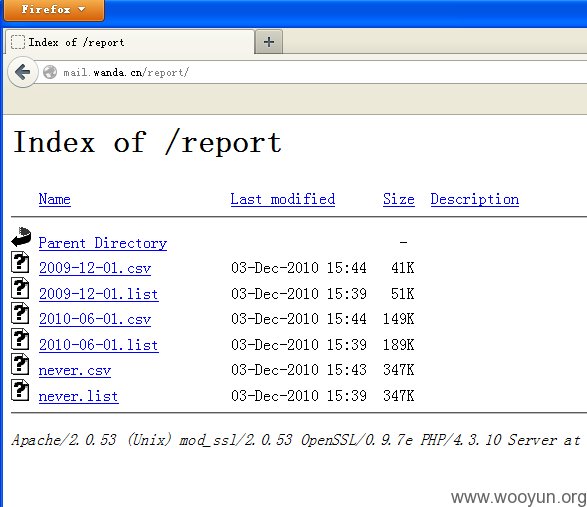The height and width of the screenshot is (507, 587).
Task: Click unknown-file icon beside never.list
Action: (20, 390)
